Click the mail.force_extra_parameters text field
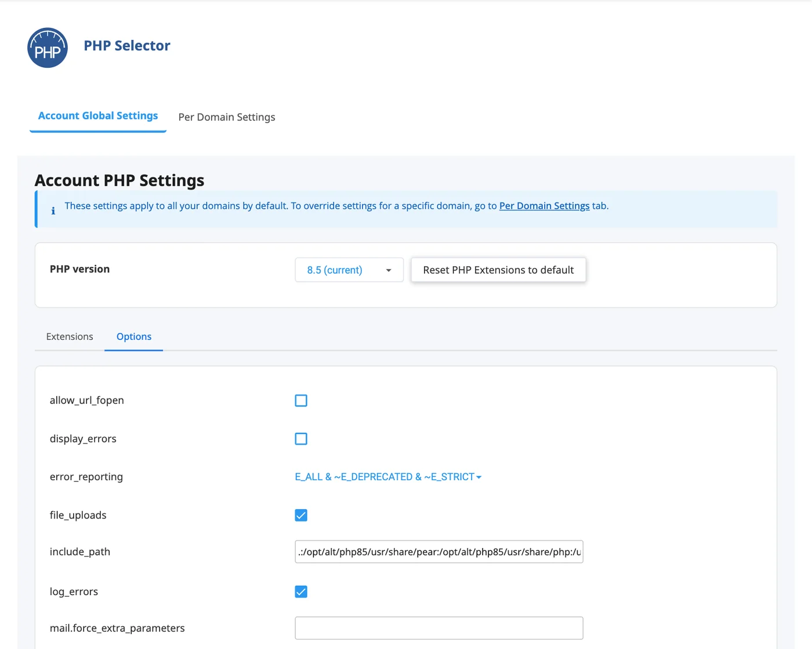 (x=439, y=628)
